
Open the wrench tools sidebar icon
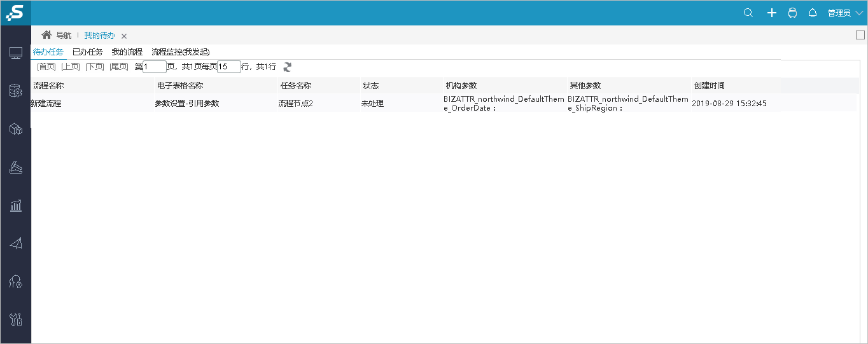click(x=16, y=319)
